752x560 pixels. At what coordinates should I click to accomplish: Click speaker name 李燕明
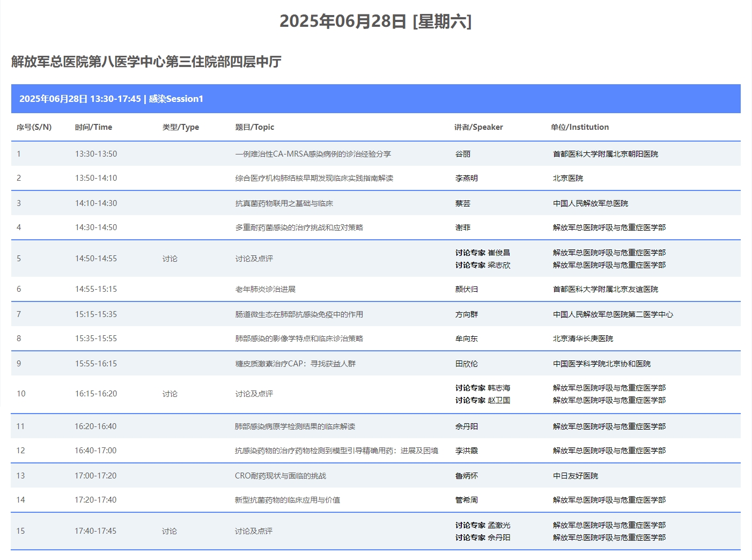467,178
